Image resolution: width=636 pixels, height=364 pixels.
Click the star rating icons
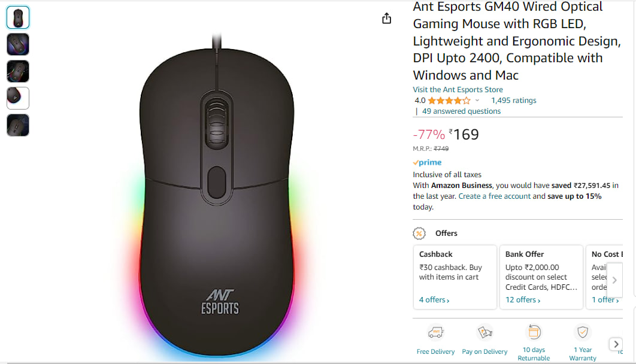point(449,101)
